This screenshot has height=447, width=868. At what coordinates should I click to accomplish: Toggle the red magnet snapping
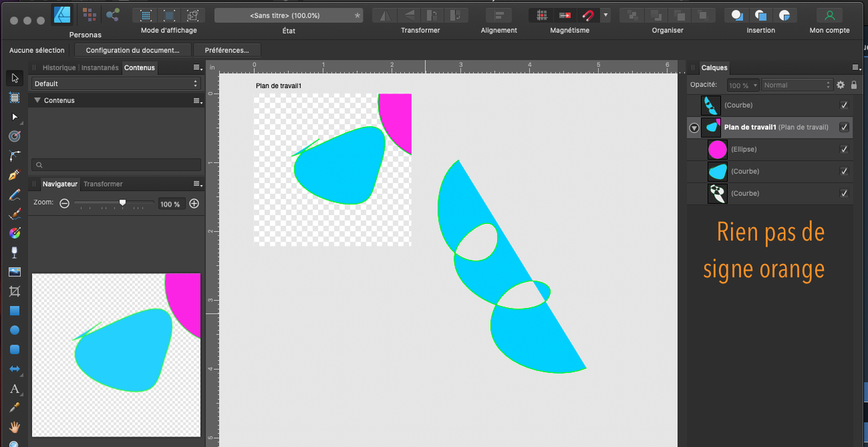[x=588, y=15]
